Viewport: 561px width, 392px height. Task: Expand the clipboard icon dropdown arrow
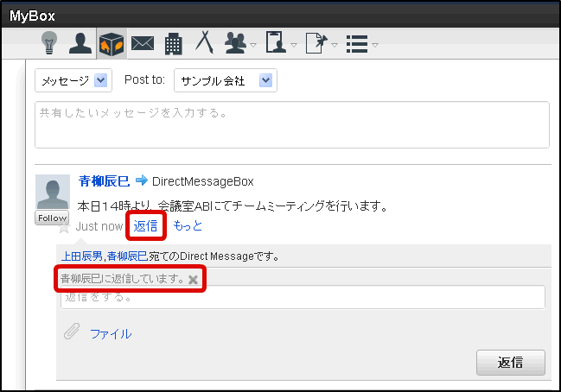point(294,45)
